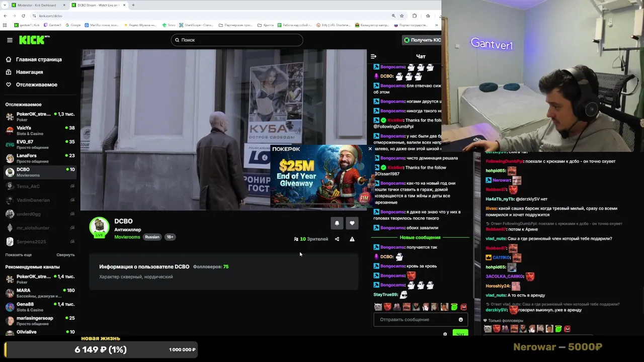Reload the page in browser
644x362 pixels.
coord(23,16)
